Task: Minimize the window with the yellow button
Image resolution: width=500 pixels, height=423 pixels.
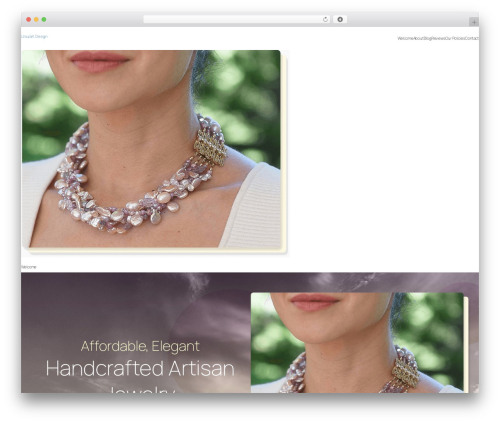Action: [x=36, y=19]
